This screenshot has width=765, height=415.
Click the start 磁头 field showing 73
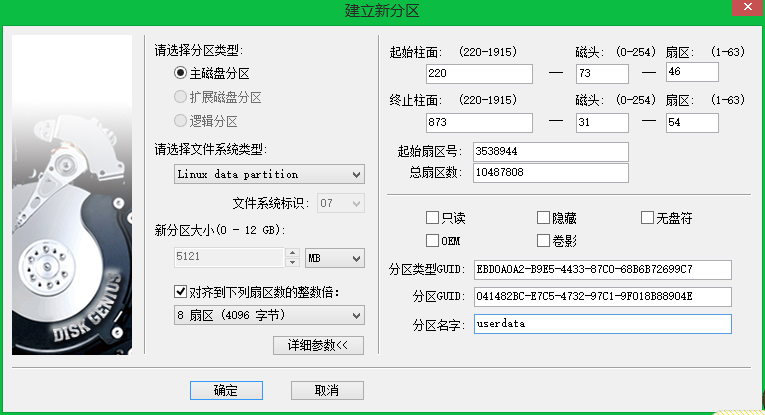click(602, 74)
